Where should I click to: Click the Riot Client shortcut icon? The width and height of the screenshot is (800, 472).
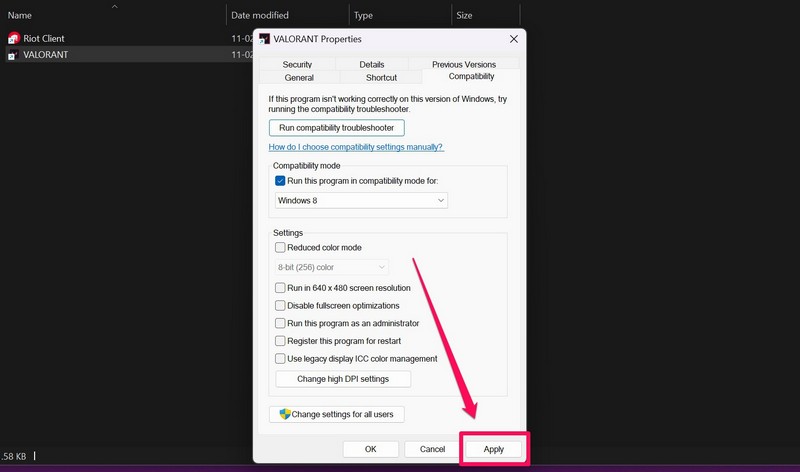pyautogui.click(x=14, y=38)
